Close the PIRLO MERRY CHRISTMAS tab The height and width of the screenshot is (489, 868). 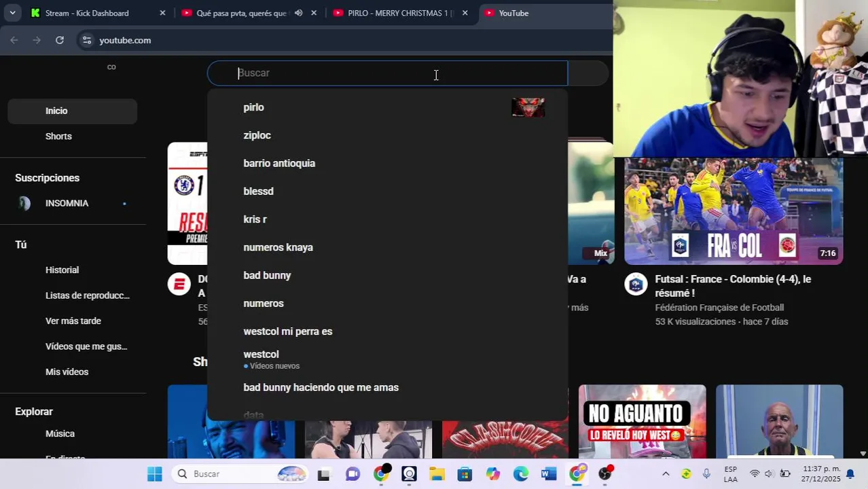click(465, 13)
